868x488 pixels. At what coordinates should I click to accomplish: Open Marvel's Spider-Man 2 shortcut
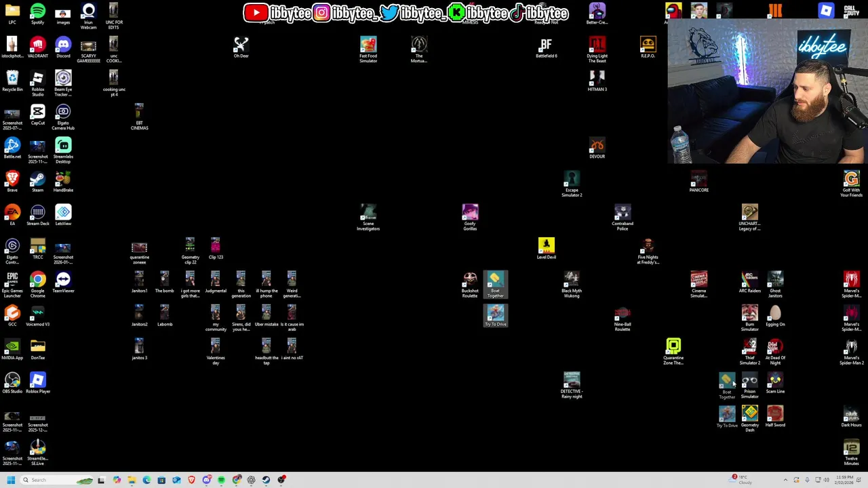pos(851,352)
